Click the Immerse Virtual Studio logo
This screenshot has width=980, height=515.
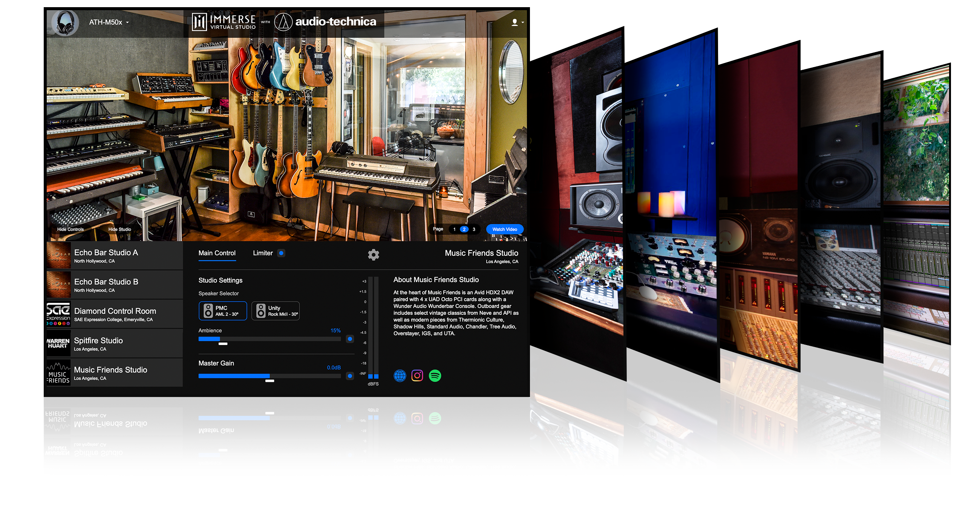pos(224,22)
